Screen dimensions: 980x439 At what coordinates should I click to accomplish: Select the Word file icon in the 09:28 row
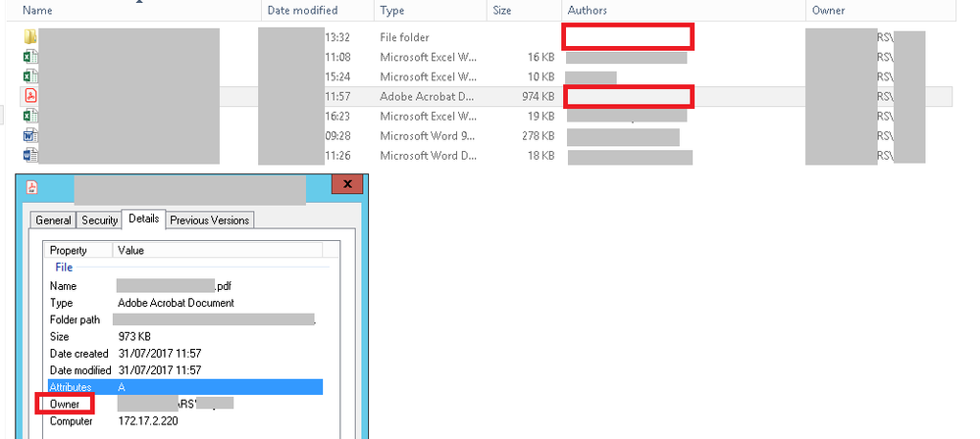coord(30,135)
